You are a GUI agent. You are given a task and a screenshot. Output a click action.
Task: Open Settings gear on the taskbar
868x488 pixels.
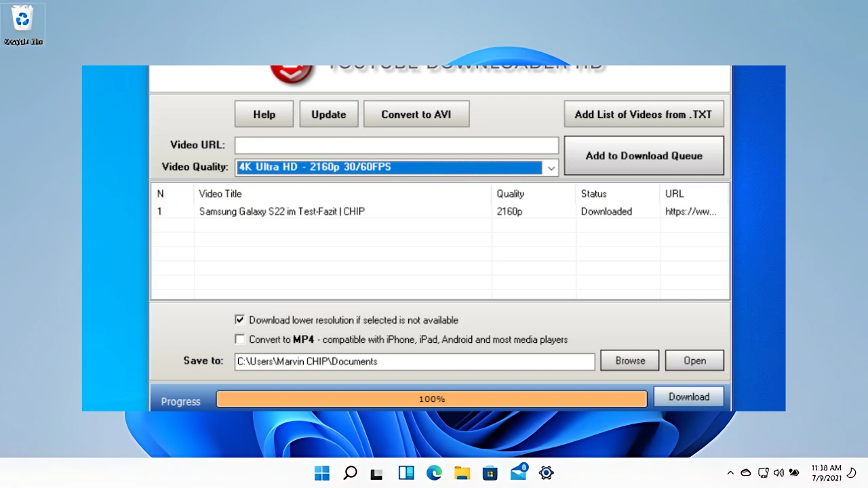[547, 473]
